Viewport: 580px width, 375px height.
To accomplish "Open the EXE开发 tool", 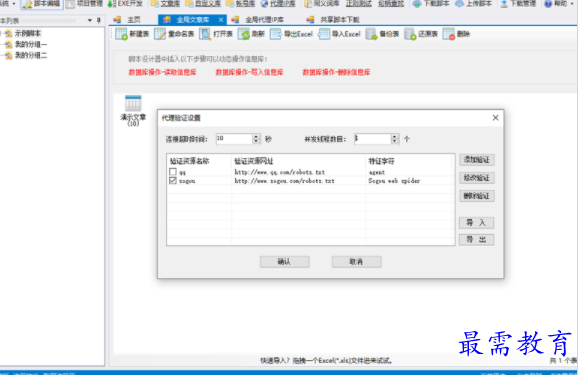I will 125,4.
